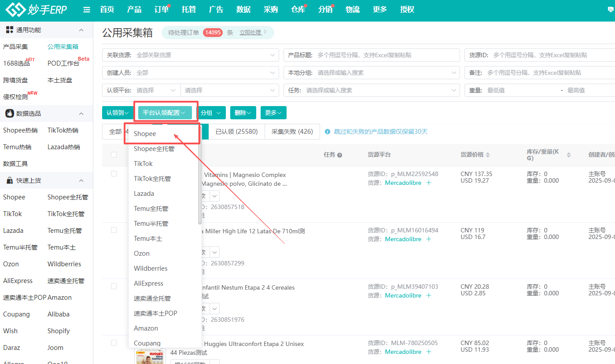Screen dimensions: 615x364
Task: Focus the 重量 最低值 input
Action: (x=522, y=90)
